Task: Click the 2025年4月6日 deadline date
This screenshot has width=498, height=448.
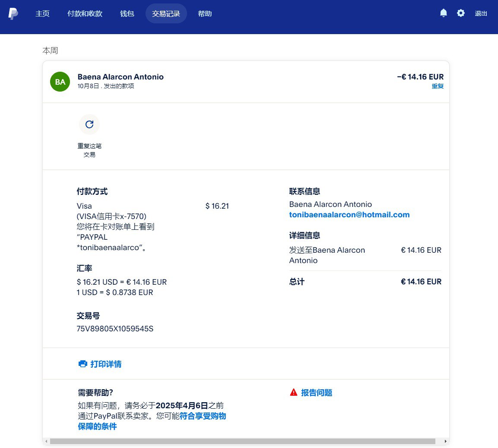Action: [x=182, y=406]
